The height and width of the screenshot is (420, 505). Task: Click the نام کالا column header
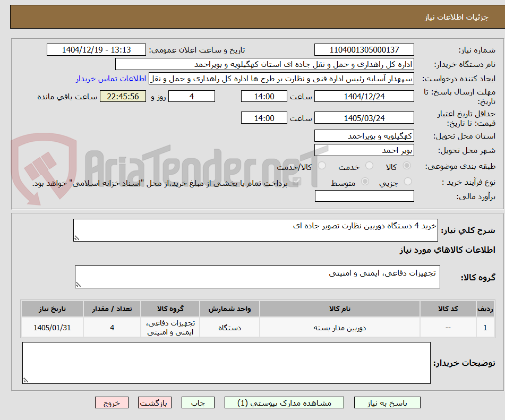(x=340, y=308)
